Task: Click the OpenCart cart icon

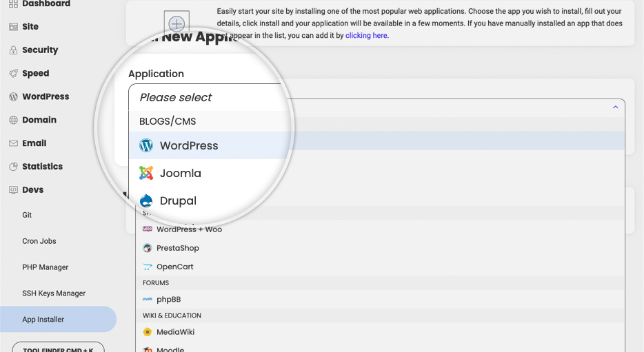Action: [x=148, y=267]
